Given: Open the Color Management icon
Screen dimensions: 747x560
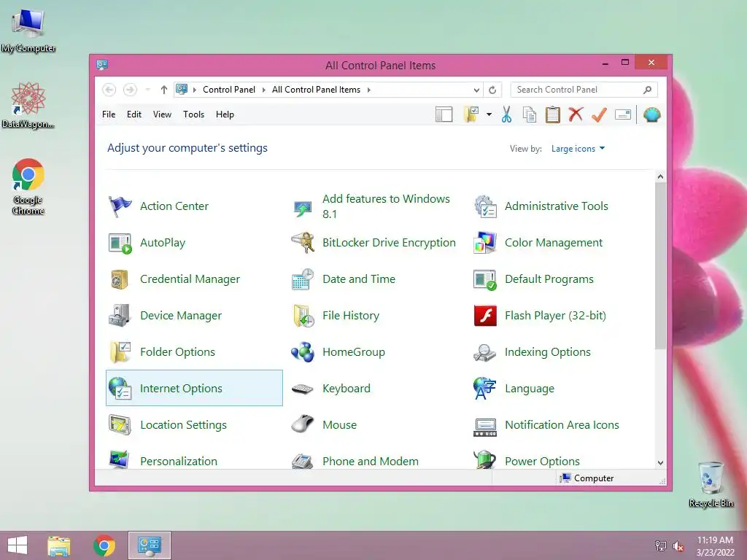Looking at the screenshot, I should click(485, 242).
